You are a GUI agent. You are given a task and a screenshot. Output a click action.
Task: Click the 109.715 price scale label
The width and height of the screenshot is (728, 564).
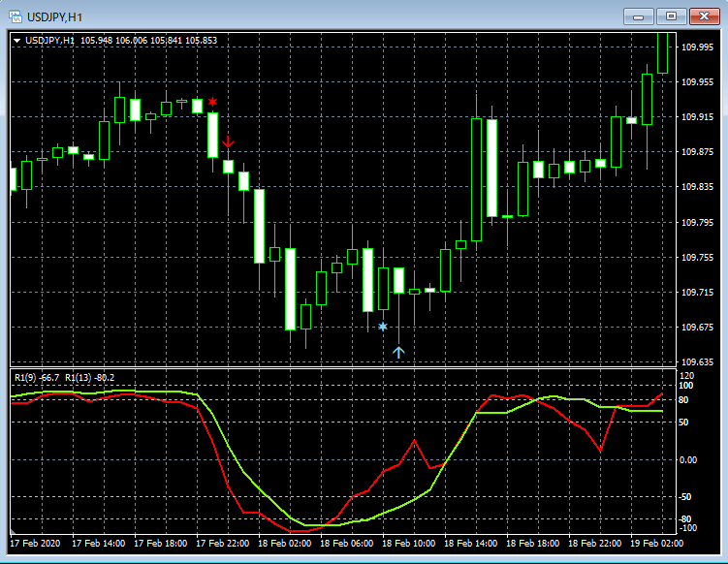pyautogui.click(x=697, y=292)
